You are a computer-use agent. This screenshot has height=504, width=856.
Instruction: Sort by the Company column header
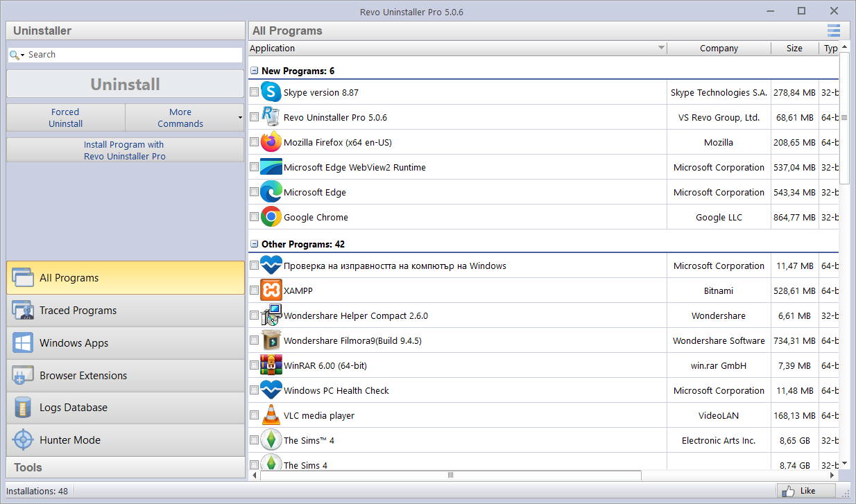click(x=719, y=49)
